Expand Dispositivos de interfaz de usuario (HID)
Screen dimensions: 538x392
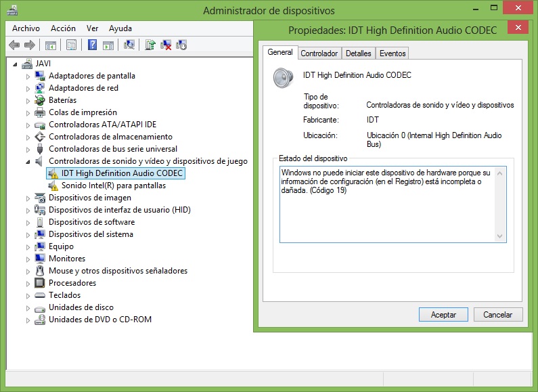pyautogui.click(x=28, y=211)
